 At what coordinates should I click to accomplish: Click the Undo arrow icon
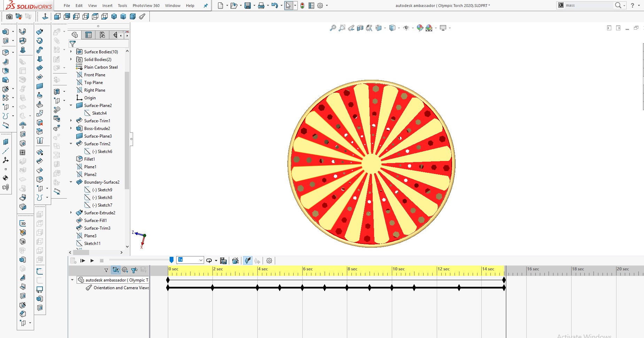point(275,6)
